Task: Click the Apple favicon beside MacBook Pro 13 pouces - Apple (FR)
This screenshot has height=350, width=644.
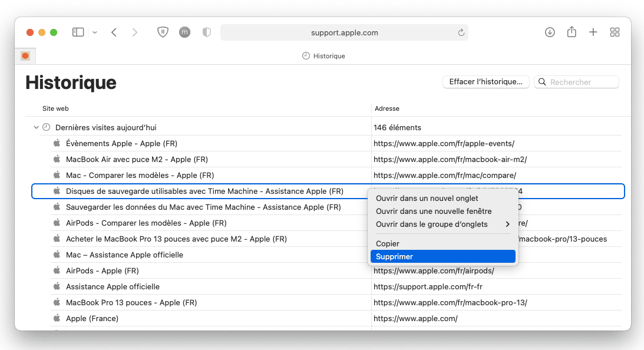Action: pyautogui.click(x=57, y=302)
